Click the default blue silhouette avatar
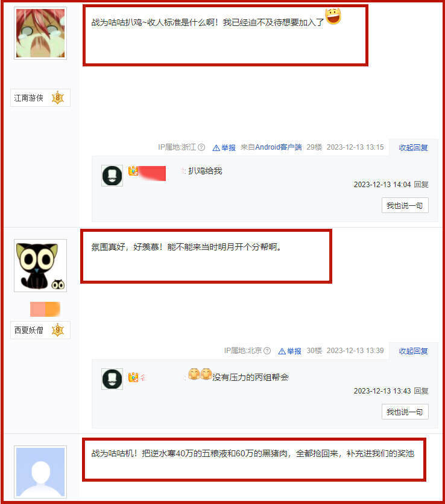445x504 pixels. 40,472
